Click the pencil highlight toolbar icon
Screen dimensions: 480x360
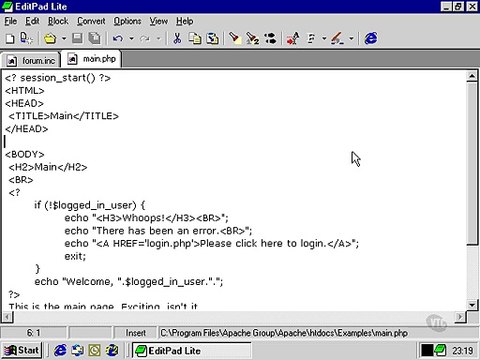pos(337,39)
